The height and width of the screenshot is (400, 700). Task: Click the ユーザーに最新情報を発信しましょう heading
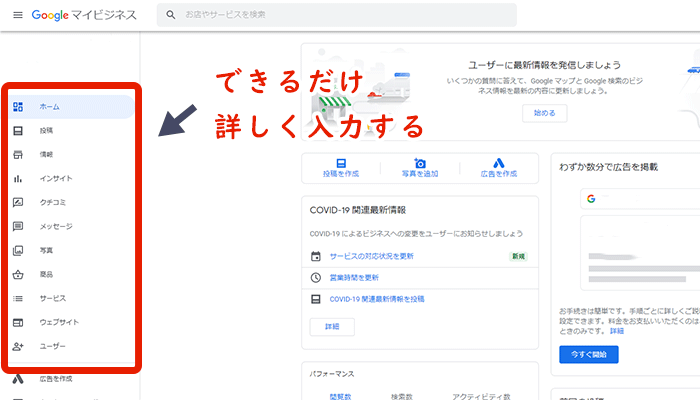[x=545, y=65]
